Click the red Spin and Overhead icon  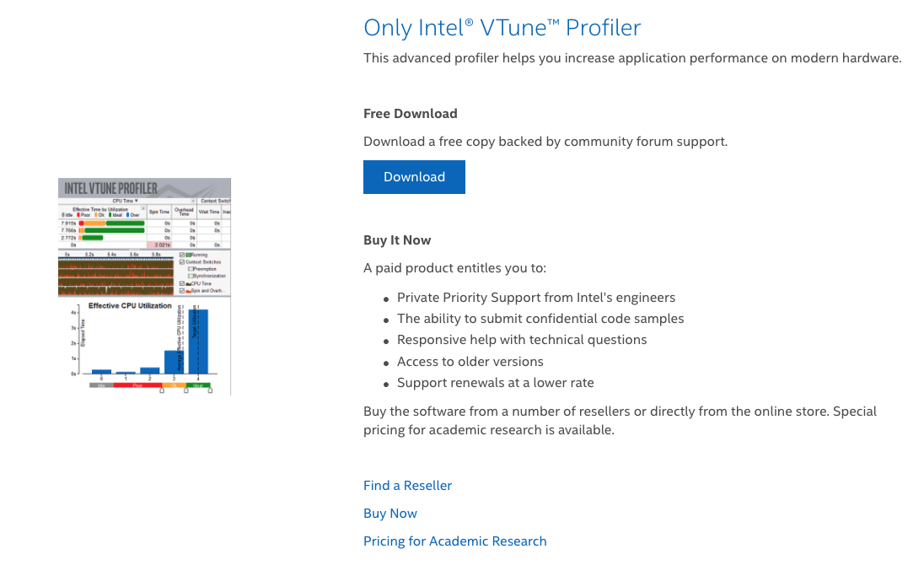188,290
